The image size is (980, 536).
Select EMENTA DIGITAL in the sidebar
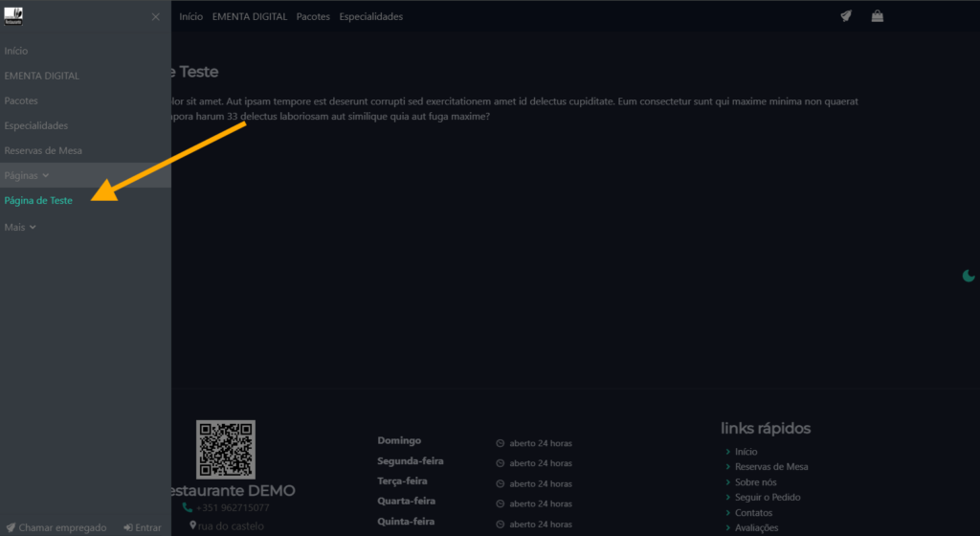point(41,76)
